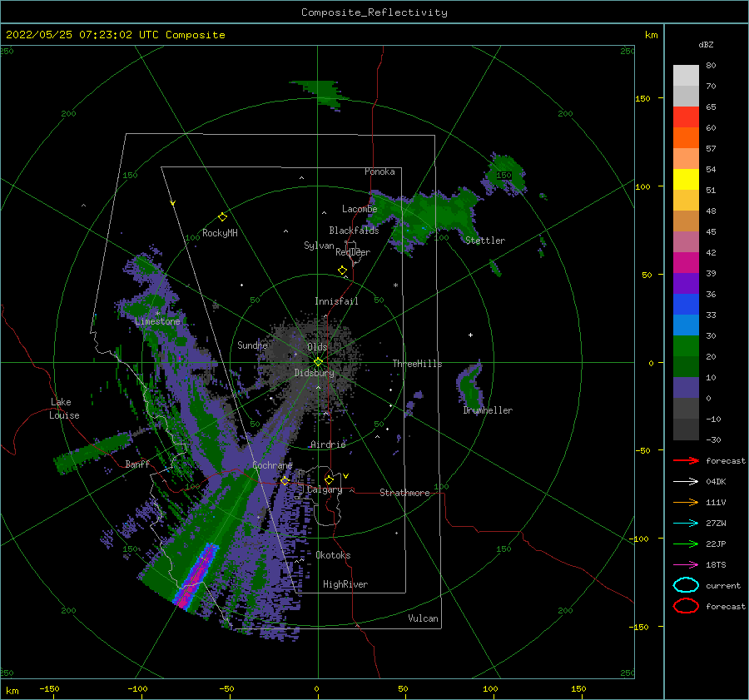Select the blue 33-36 dBZ swatch
The width and height of the screenshot is (749, 700).
coord(686,304)
